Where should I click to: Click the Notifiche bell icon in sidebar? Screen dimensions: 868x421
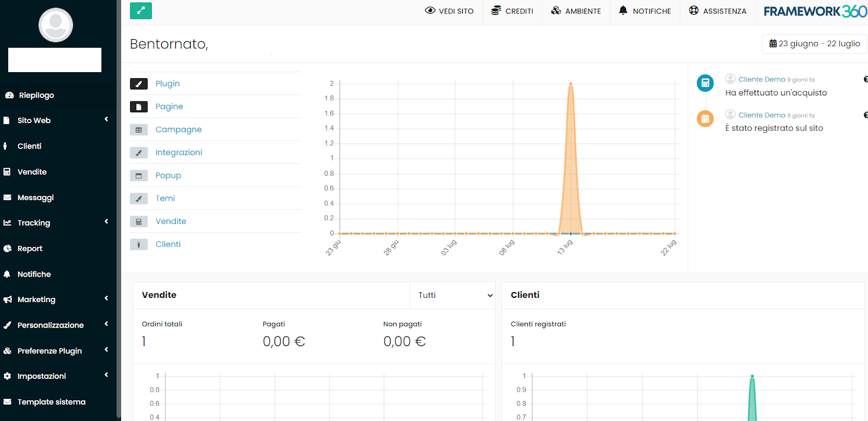click(x=7, y=274)
